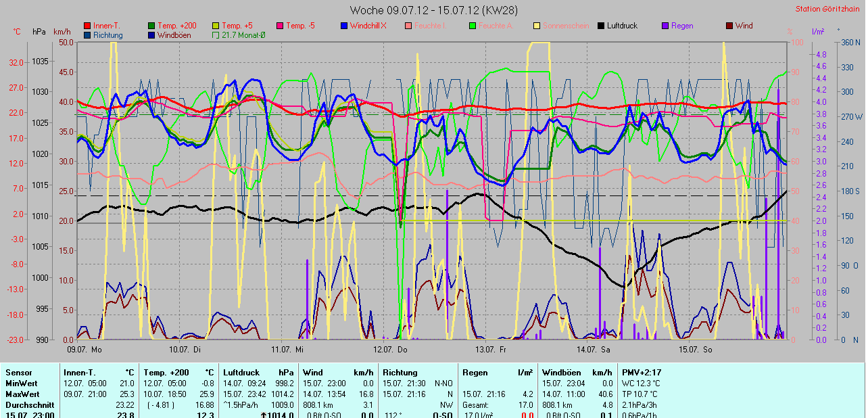
Task: Click the Richtung legend swatch
Action: pos(87,34)
